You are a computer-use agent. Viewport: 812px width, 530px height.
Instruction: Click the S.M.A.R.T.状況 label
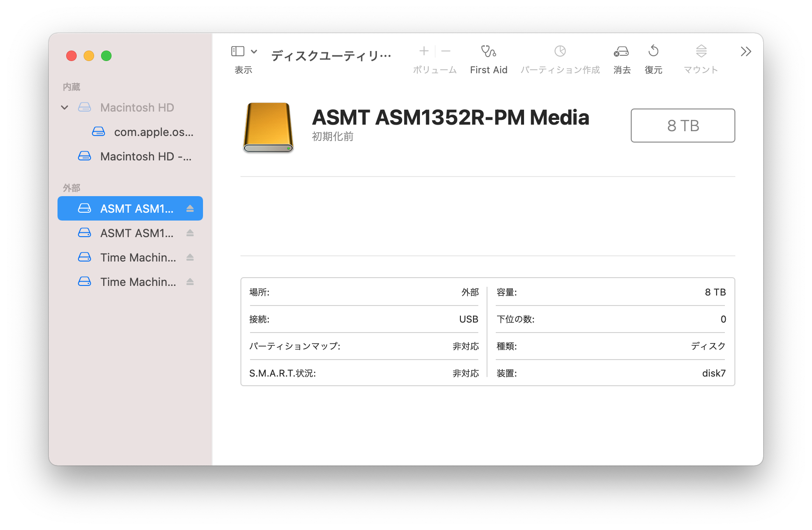(282, 373)
